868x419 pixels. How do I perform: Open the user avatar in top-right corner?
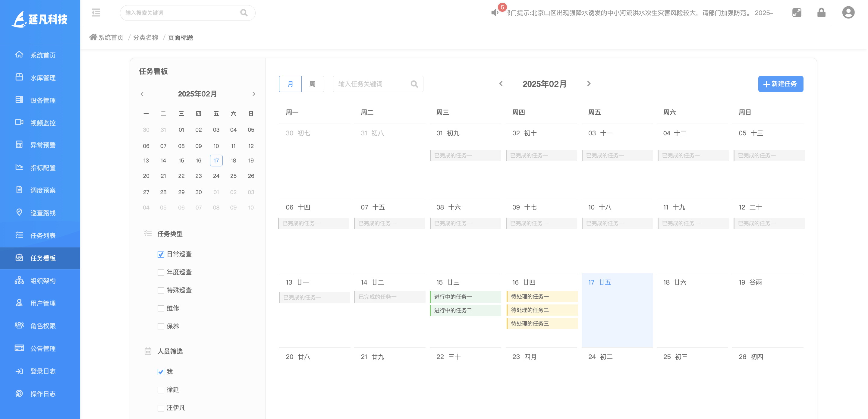click(848, 12)
